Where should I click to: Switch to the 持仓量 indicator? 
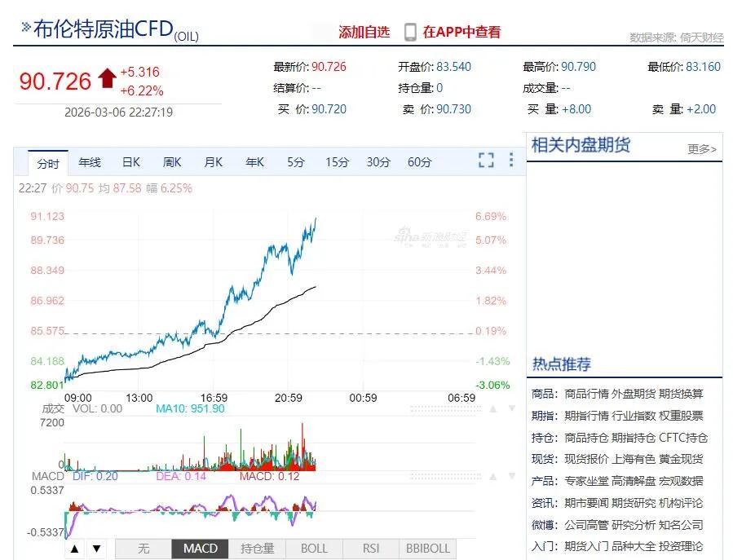point(257,549)
